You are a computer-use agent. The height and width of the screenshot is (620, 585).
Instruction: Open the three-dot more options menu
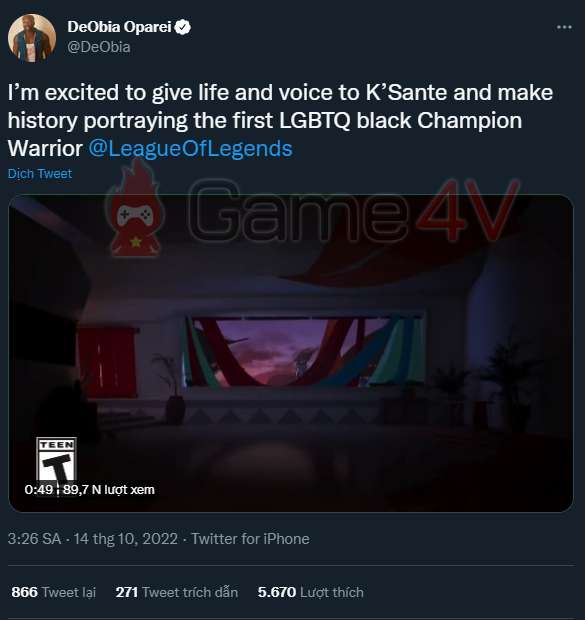pos(564,27)
